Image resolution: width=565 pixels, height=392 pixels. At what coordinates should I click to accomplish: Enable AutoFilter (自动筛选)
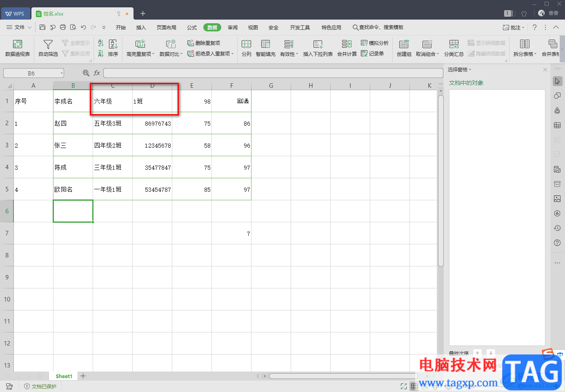click(48, 48)
